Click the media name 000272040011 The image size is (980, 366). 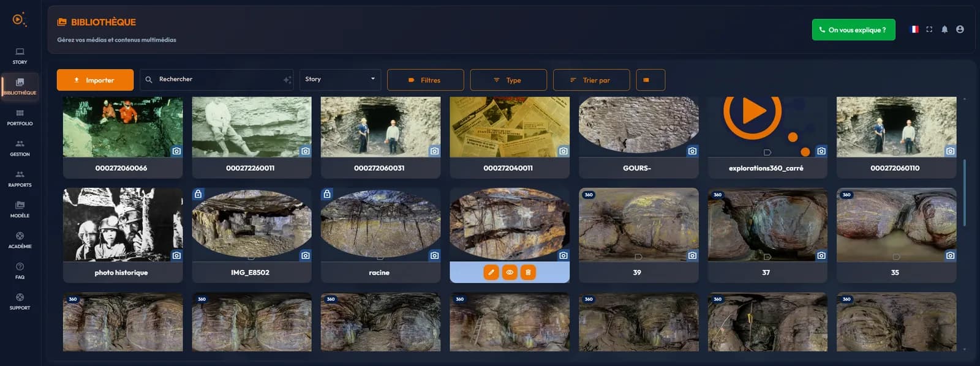coord(508,168)
